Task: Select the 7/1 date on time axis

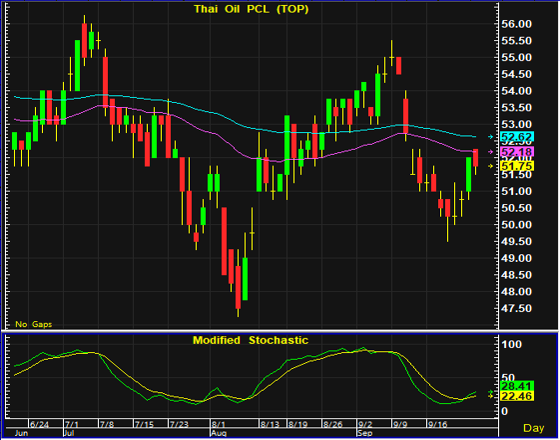Action: click(72, 425)
